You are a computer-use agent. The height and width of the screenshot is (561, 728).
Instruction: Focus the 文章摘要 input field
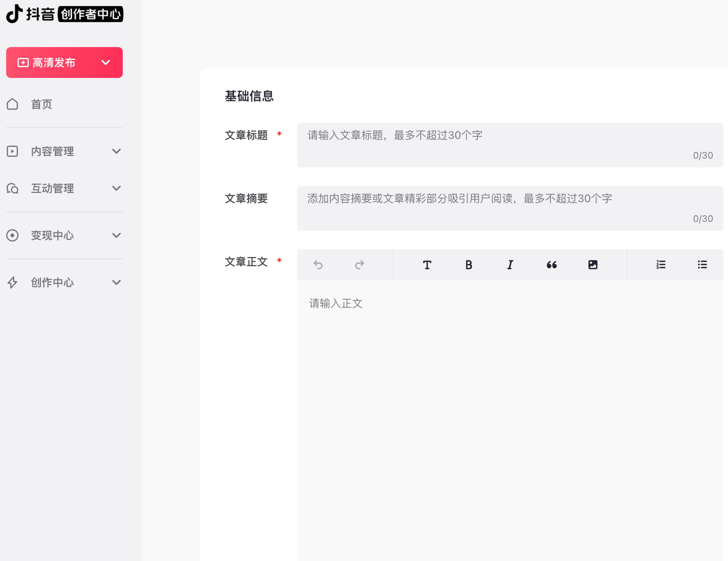coord(510,208)
